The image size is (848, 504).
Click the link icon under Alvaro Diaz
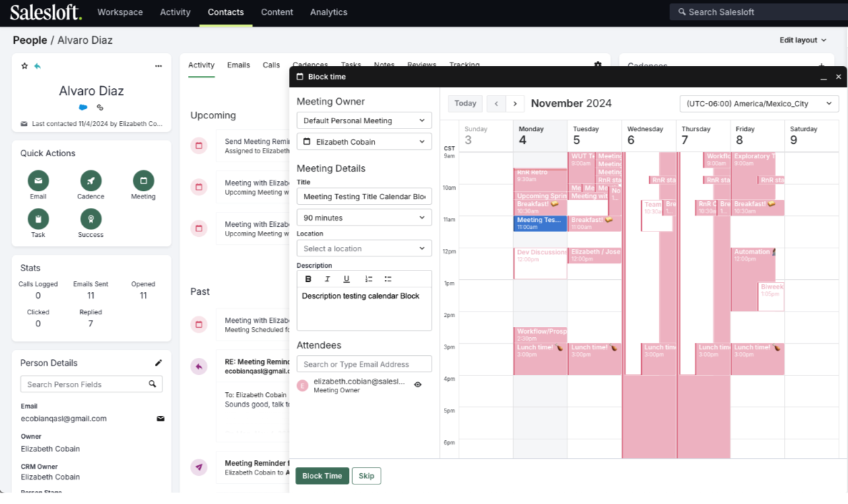pos(100,108)
